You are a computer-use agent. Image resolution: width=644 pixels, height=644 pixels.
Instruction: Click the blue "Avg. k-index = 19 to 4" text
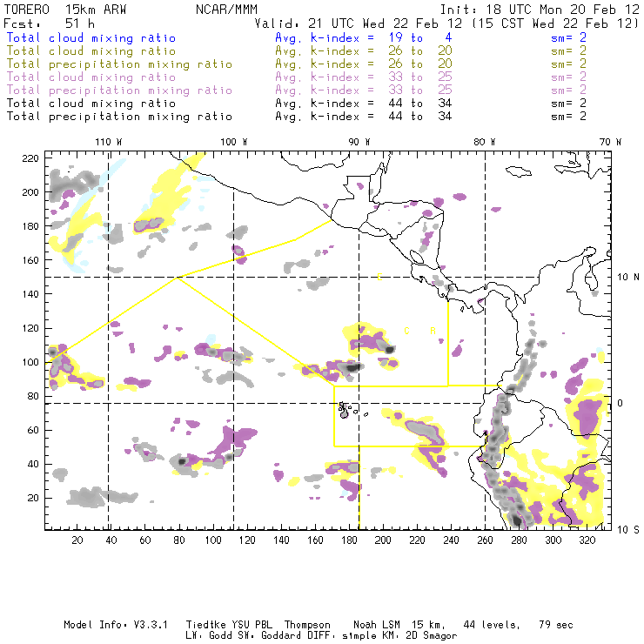coord(364,38)
